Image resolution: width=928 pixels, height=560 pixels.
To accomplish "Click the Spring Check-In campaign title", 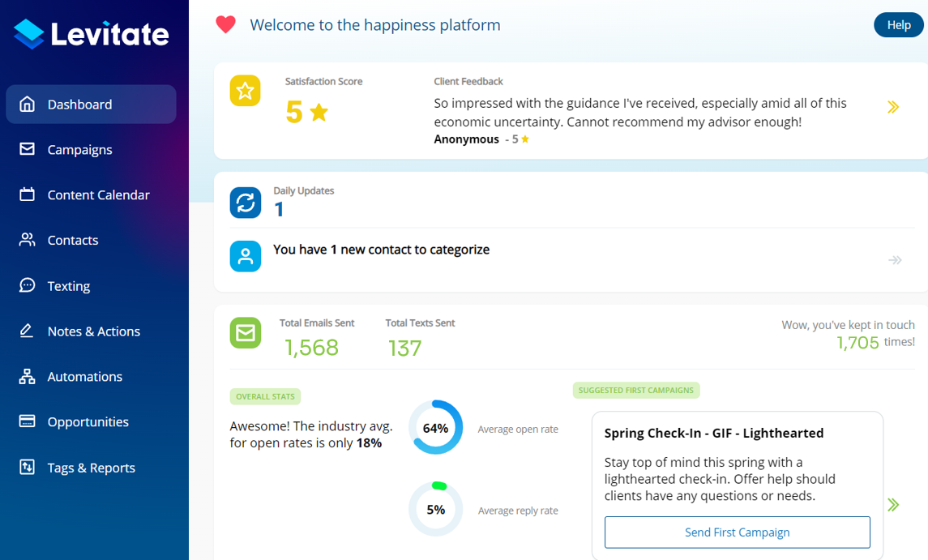I will click(713, 433).
